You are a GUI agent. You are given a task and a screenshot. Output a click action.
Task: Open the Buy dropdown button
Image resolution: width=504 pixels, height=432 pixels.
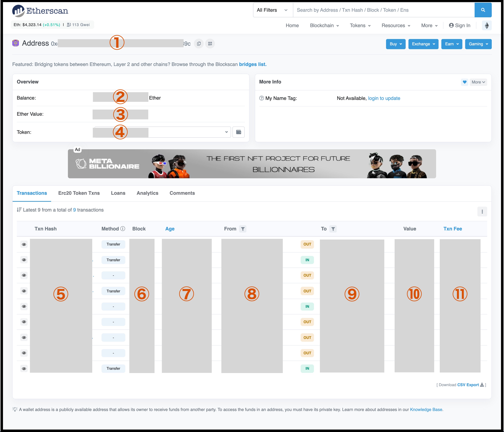pyautogui.click(x=395, y=44)
